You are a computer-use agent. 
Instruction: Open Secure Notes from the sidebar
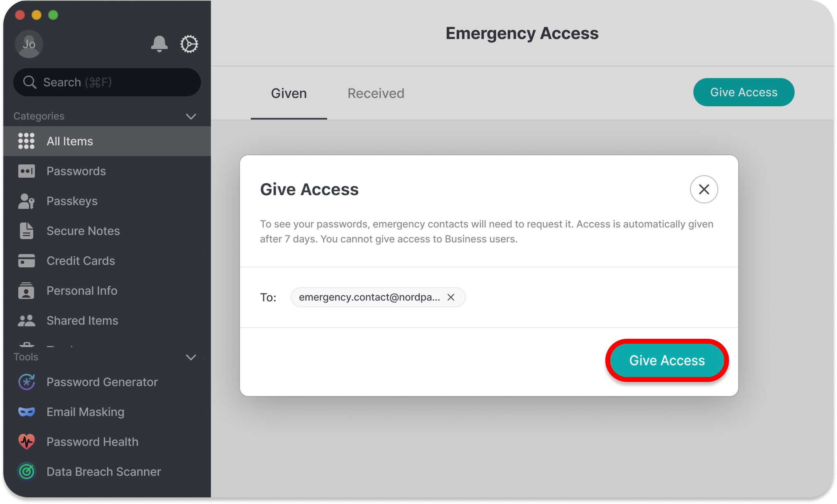[83, 231]
